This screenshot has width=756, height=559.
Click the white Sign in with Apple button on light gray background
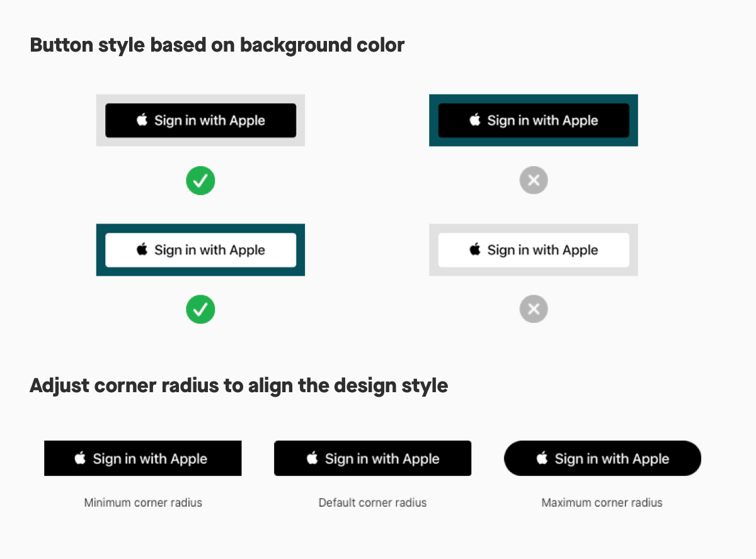[534, 250]
